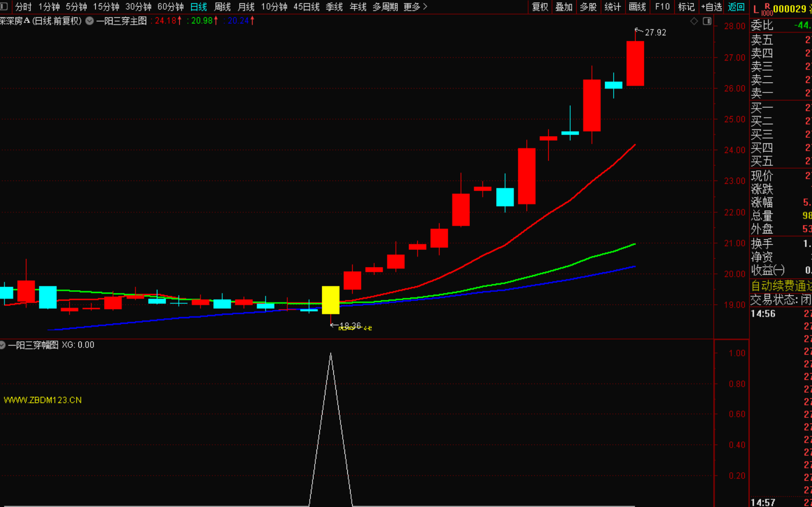Screen dimensions: 812x507
Task: Click the 返回 back button
Action: [736, 7]
